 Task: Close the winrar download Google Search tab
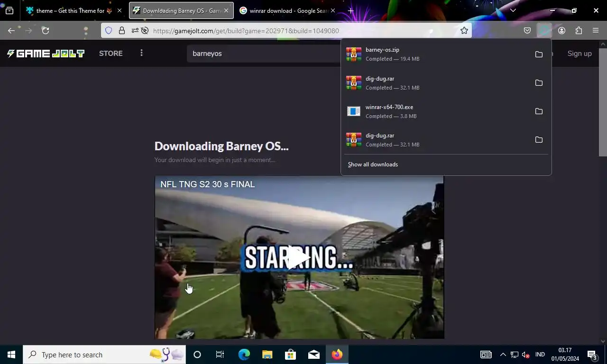(333, 10)
